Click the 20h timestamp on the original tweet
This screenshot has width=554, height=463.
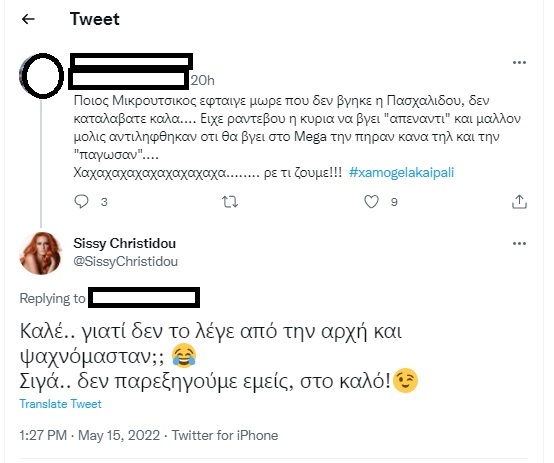coord(202,81)
